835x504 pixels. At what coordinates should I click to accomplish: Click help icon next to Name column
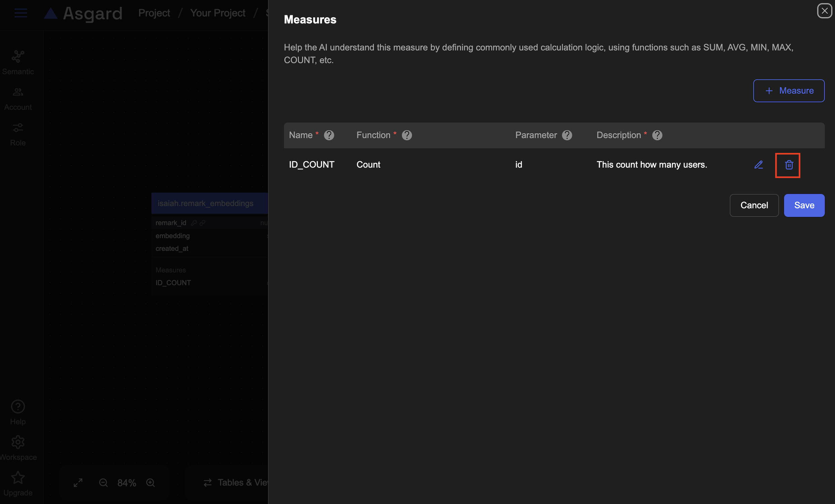tap(329, 135)
